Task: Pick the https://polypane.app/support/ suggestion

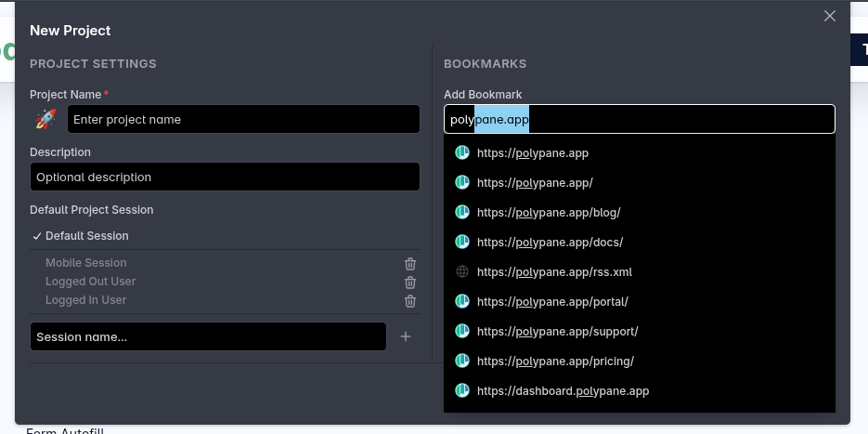Action: 640,332
